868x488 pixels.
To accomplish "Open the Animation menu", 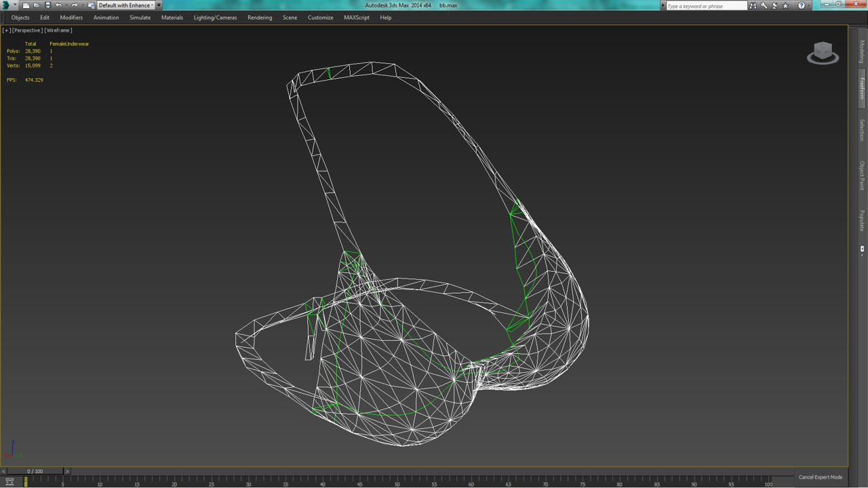I will 106,18.
